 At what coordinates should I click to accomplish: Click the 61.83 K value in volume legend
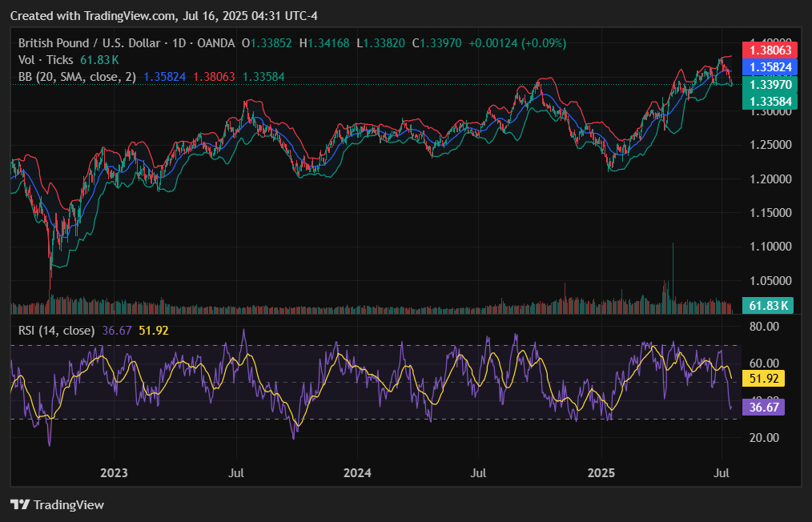pyautogui.click(x=99, y=60)
